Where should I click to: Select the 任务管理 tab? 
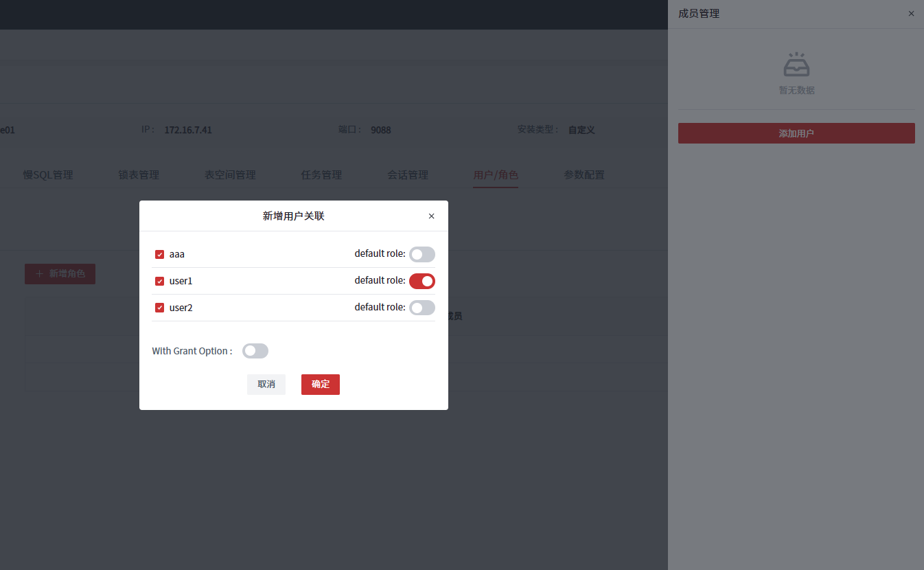click(x=321, y=175)
